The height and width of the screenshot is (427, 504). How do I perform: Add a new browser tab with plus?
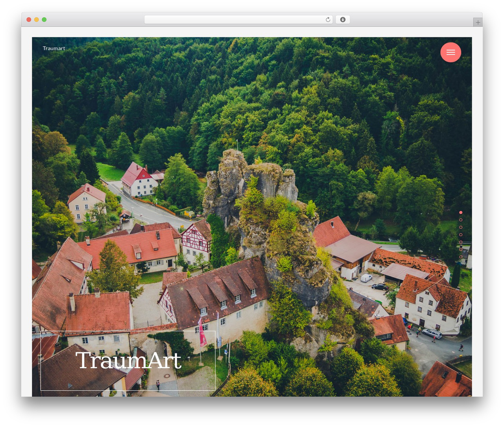478,22
